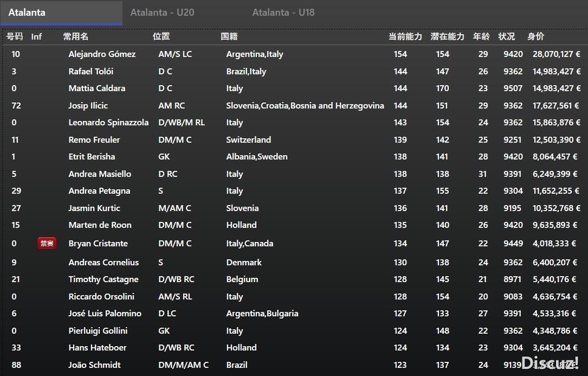The height and width of the screenshot is (376, 588).
Task: Sort by the 位置 column header
Action: point(161,36)
